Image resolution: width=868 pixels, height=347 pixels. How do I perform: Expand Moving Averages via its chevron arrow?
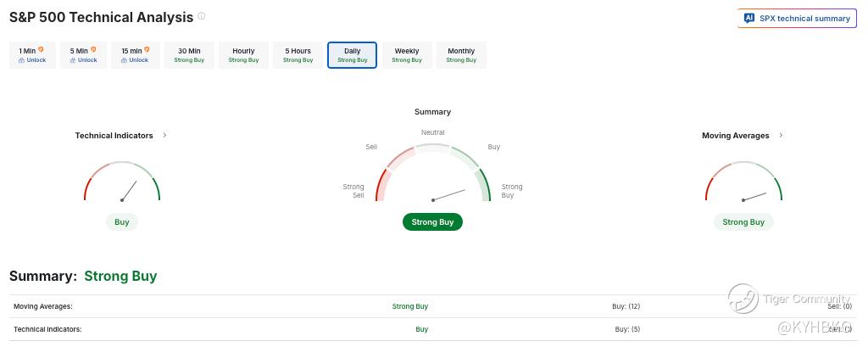click(781, 135)
